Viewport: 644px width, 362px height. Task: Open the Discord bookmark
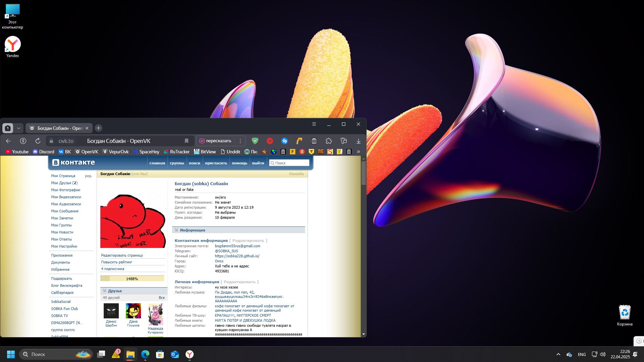click(43, 152)
